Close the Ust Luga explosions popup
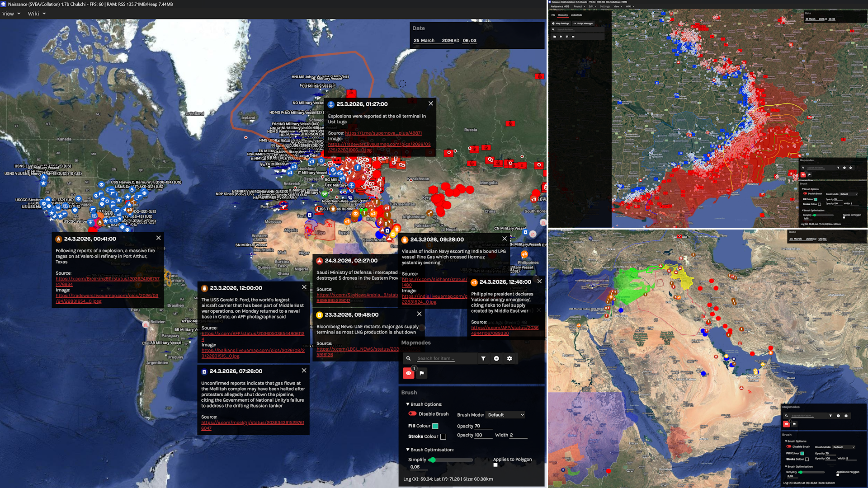 (431, 103)
